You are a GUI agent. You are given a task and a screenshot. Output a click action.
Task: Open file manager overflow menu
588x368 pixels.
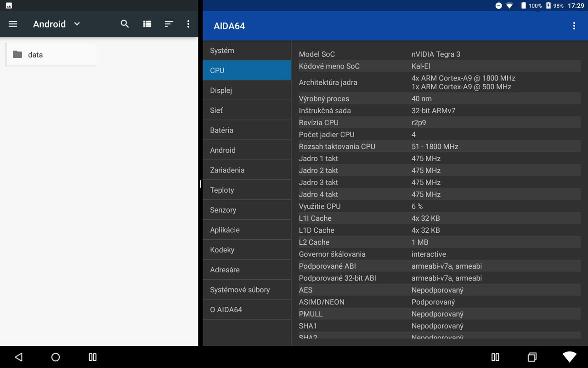[x=188, y=24]
